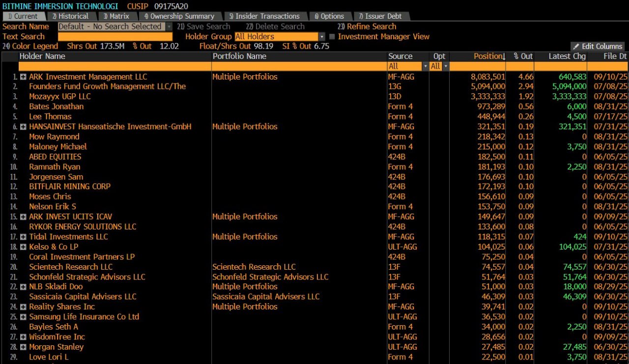Select the Coral Investment Partners LP holder
Screen dimensions: 629x364
pos(82,257)
